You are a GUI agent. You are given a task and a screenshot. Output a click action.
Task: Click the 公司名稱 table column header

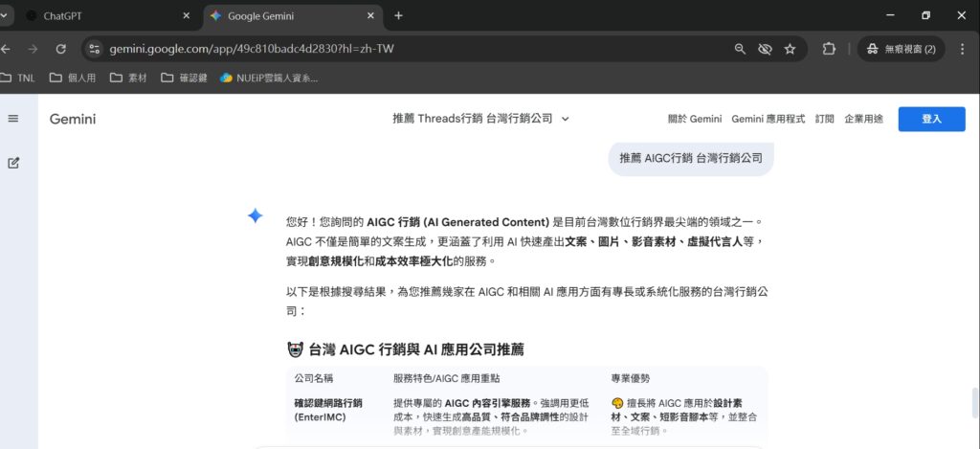tap(314, 378)
